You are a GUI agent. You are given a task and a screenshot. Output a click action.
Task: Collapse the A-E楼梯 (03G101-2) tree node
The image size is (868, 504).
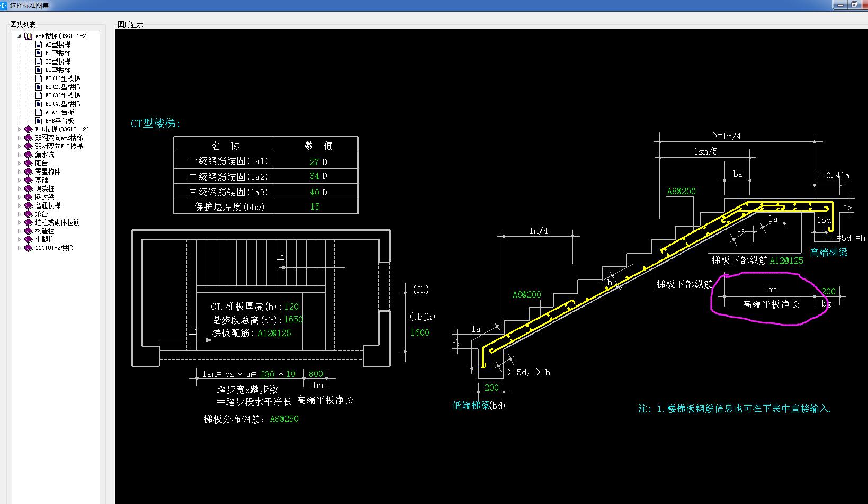pos(20,36)
